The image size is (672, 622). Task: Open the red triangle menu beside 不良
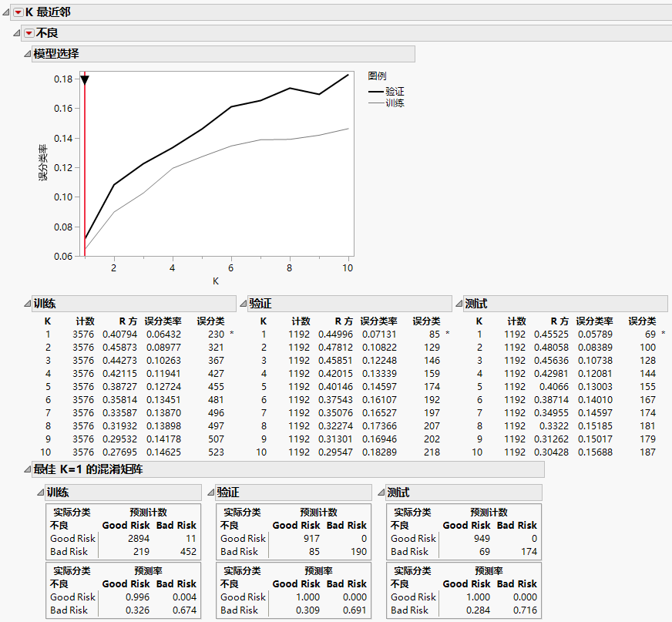click(x=29, y=33)
